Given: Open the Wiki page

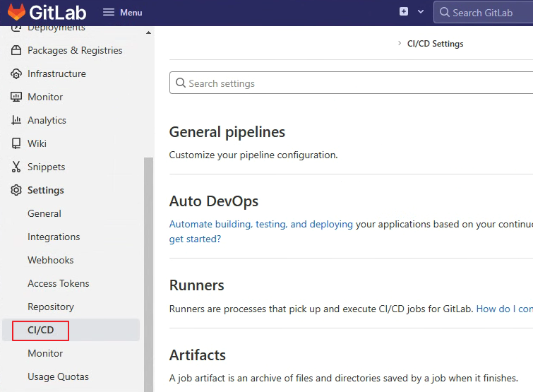Looking at the screenshot, I should pyautogui.click(x=37, y=143).
